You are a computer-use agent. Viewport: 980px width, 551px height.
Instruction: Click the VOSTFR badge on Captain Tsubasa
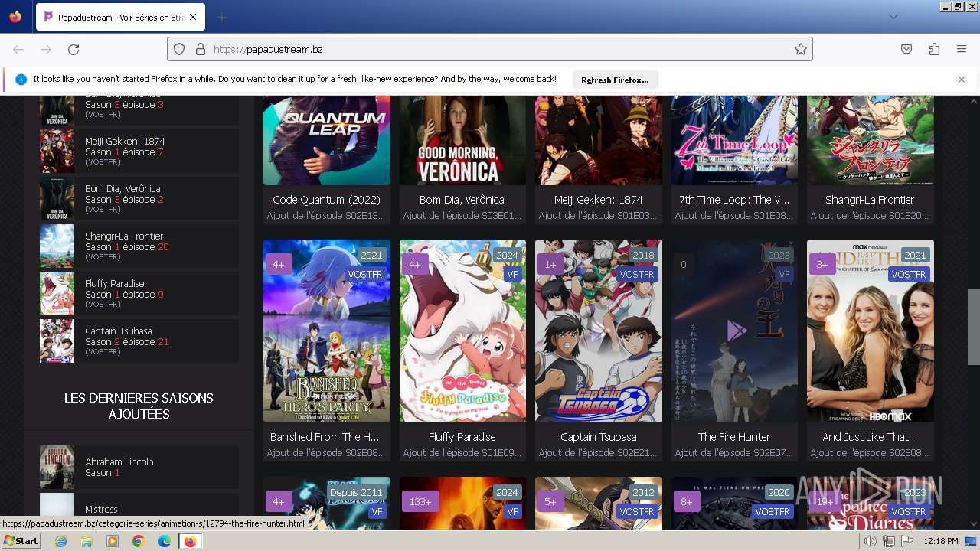click(x=637, y=274)
